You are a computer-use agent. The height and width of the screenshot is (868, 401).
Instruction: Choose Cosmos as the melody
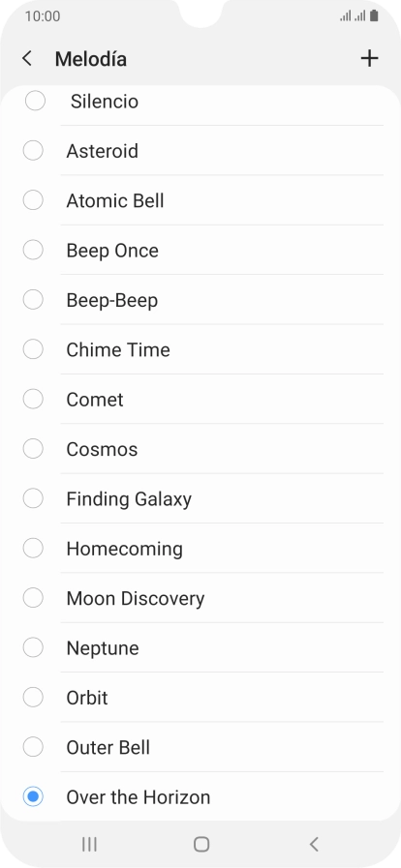[x=202, y=449]
